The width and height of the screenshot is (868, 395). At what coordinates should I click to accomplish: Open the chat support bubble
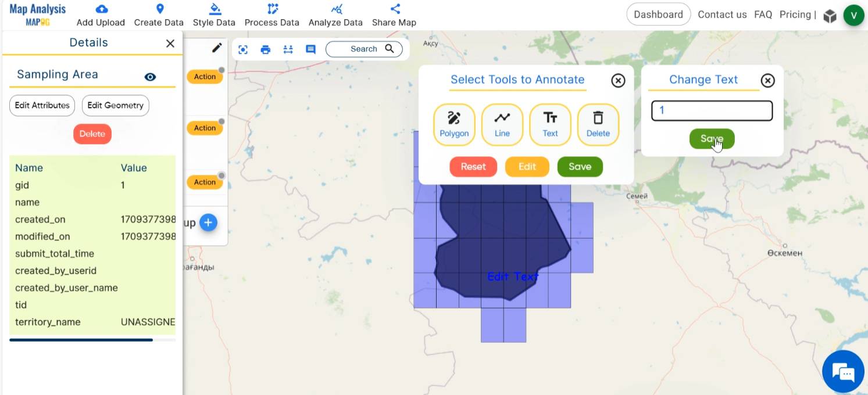click(x=844, y=372)
